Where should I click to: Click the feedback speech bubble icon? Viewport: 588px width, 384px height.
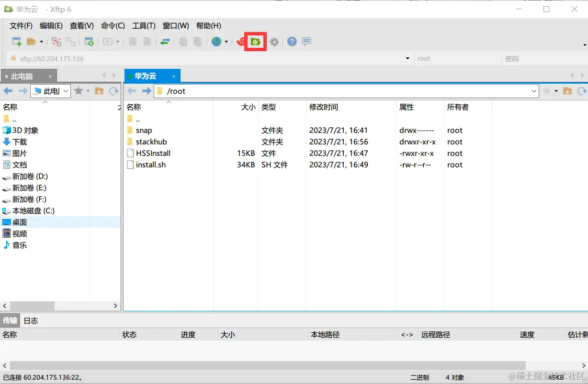[x=306, y=42]
